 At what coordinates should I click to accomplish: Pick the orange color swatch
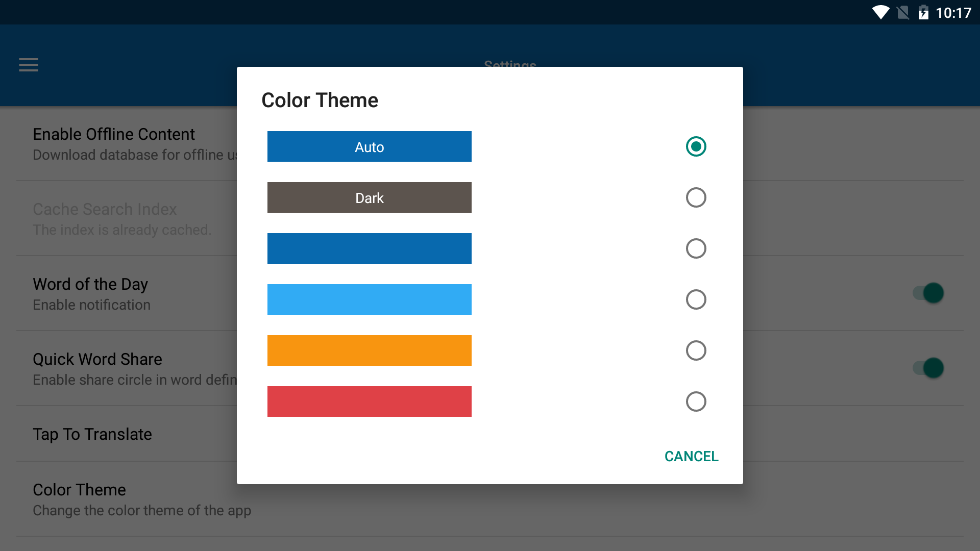(369, 350)
